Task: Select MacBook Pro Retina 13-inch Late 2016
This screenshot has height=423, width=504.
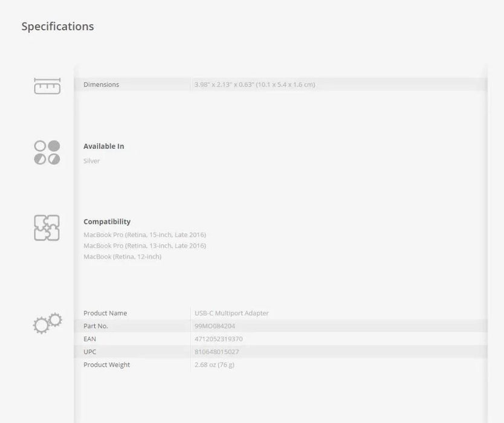Action: pyautogui.click(x=144, y=246)
